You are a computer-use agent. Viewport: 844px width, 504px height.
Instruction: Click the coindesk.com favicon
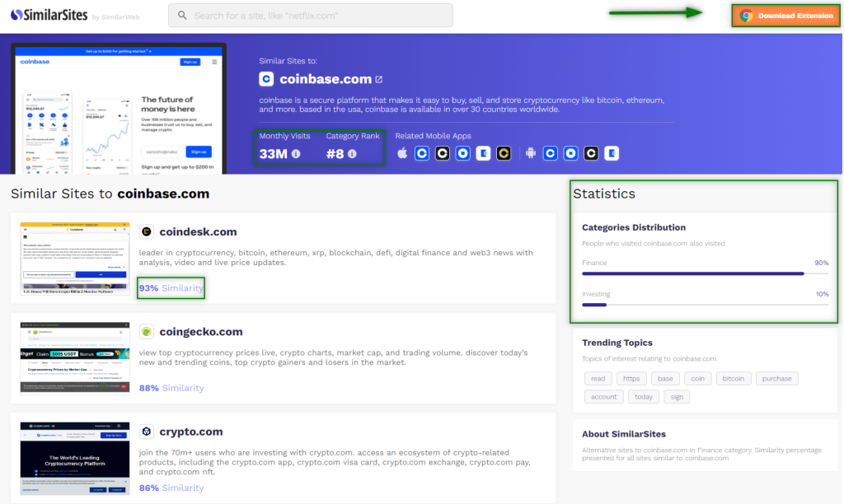point(147,232)
